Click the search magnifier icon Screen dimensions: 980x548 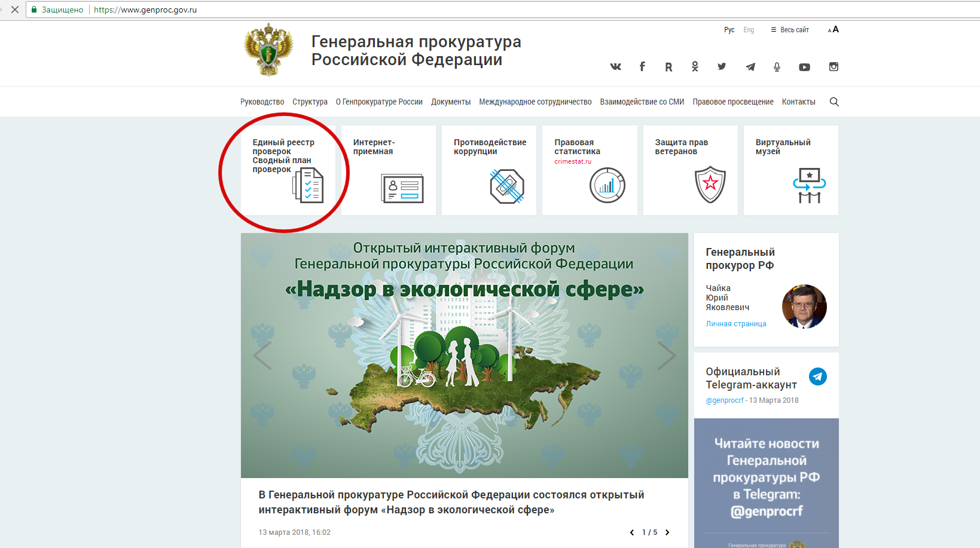(x=834, y=102)
